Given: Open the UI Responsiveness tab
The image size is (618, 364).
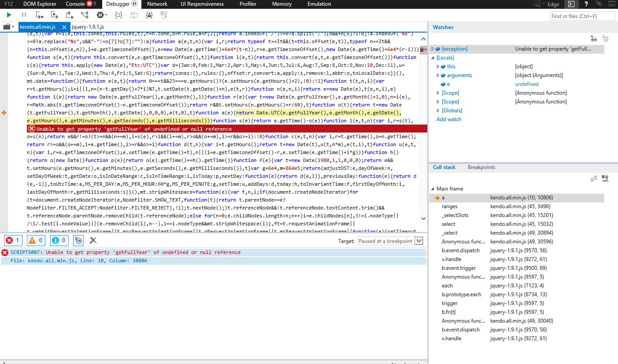Looking at the screenshot, I should click(202, 4).
